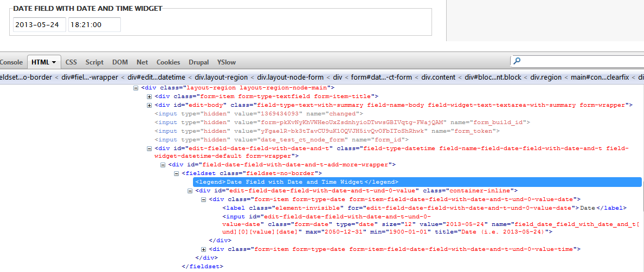Switch to the Net tab

[142, 62]
